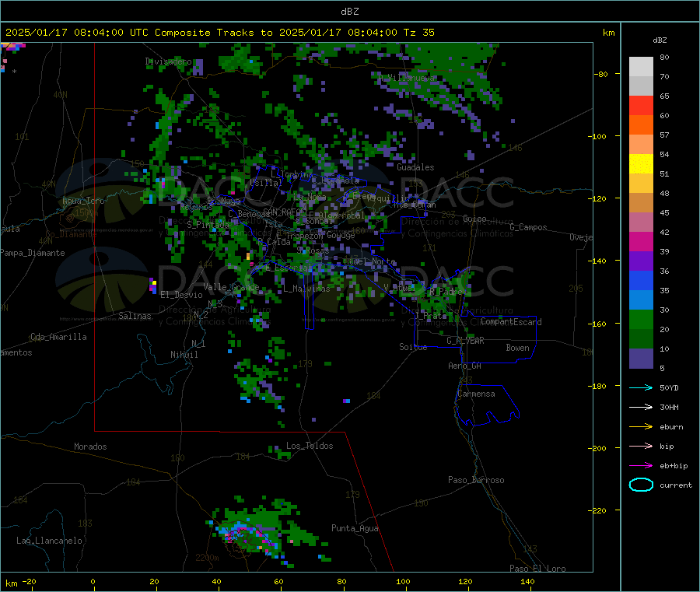
Task: Click the 'Tz 35' value in header
Action: click(x=418, y=33)
